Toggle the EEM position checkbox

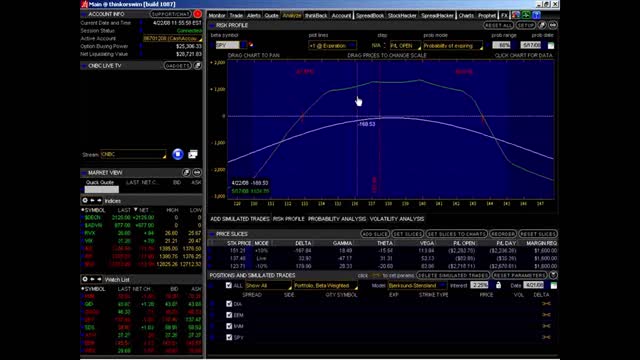click(x=229, y=315)
